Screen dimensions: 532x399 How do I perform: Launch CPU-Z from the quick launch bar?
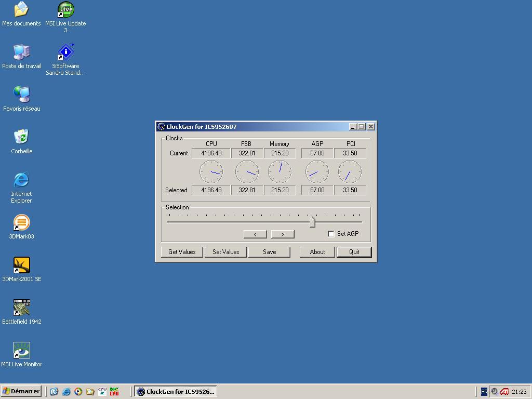(x=102, y=392)
